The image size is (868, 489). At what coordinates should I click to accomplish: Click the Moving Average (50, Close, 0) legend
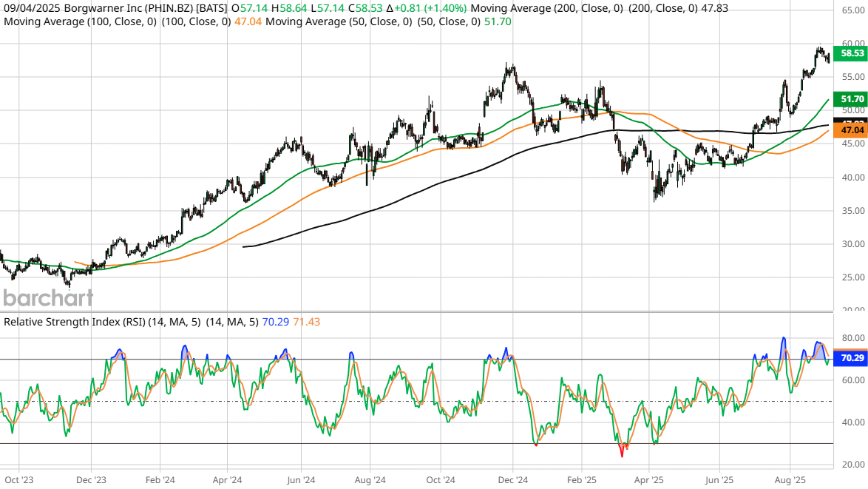tap(339, 21)
